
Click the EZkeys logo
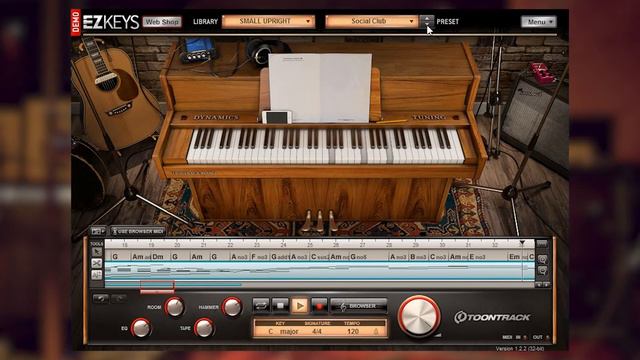111,22
